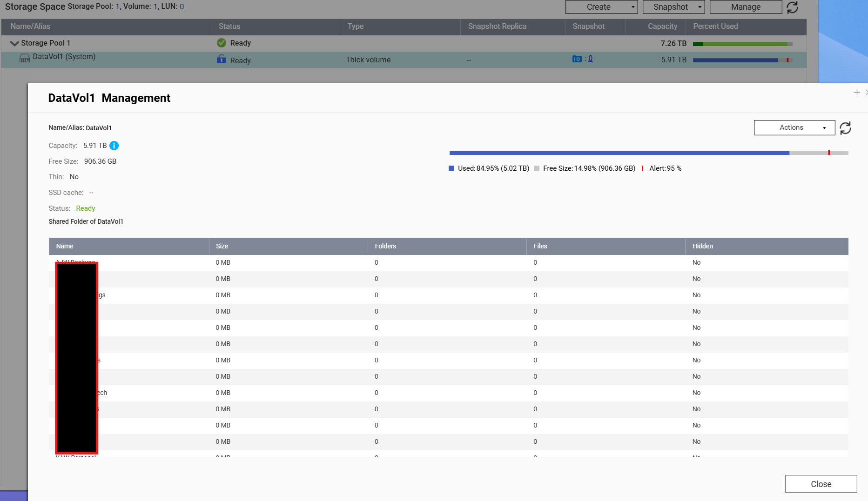Select the DataVol1 (System) row
Screen dimensions: 868x501
pos(404,60)
